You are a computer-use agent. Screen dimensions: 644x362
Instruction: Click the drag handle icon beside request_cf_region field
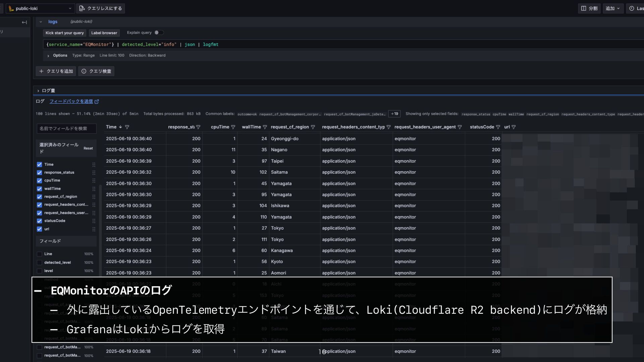(x=94, y=197)
